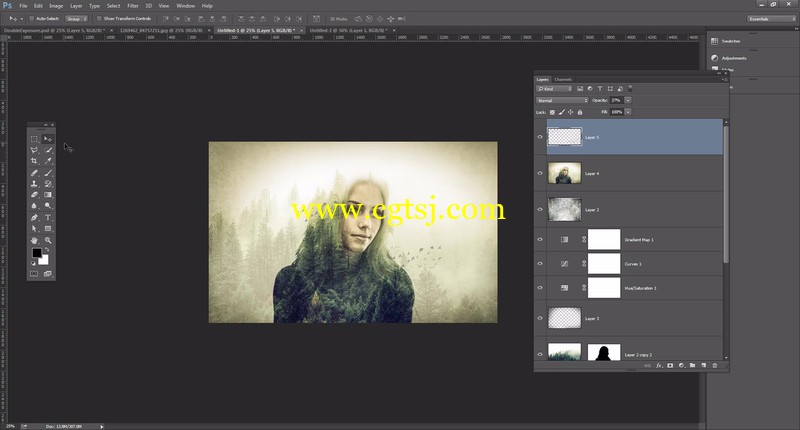The image size is (800, 430).
Task: Open the Essentials workspace dropdown
Action: click(x=771, y=19)
